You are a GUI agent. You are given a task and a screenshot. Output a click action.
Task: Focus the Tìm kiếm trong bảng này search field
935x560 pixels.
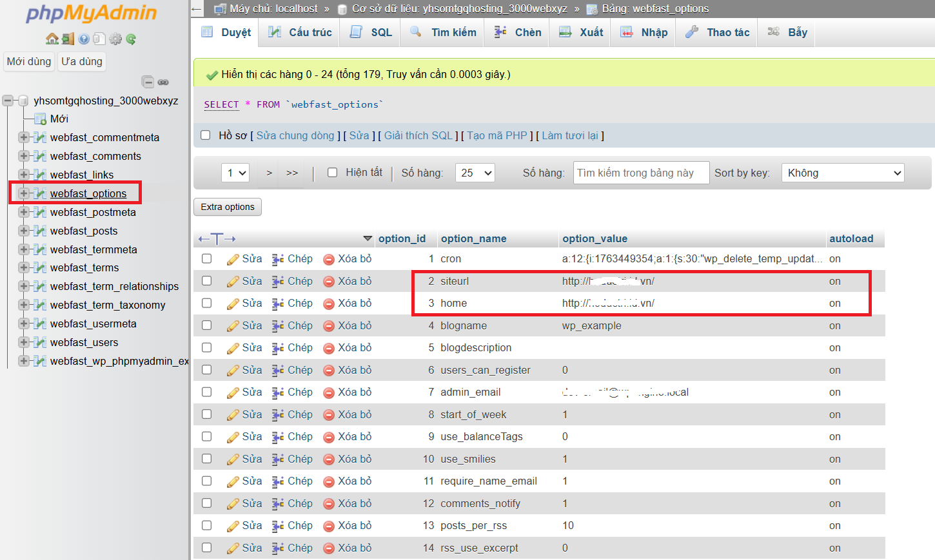[642, 173]
